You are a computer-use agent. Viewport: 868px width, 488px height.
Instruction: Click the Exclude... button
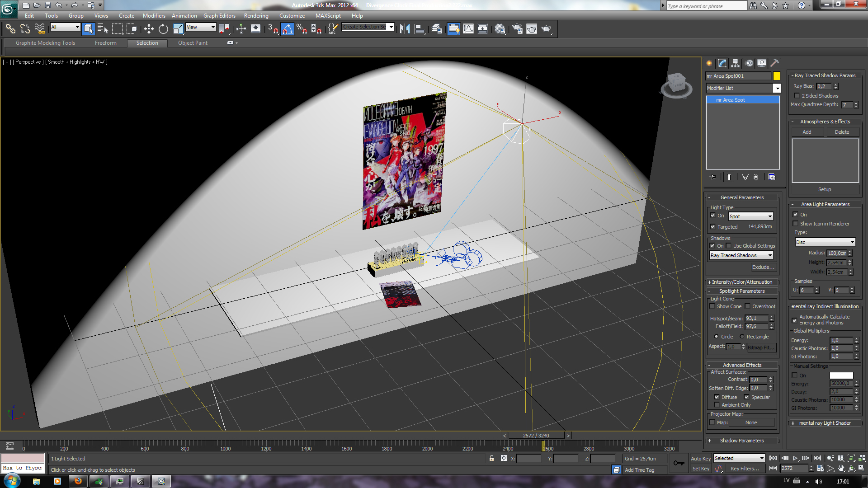(x=763, y=267)
